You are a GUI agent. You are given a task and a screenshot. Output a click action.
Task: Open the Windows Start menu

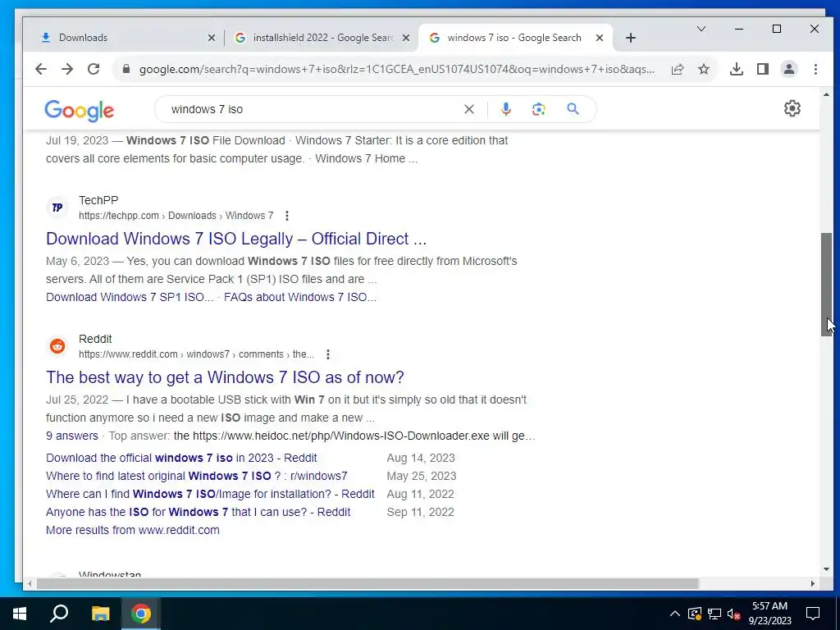pos(20,614)
